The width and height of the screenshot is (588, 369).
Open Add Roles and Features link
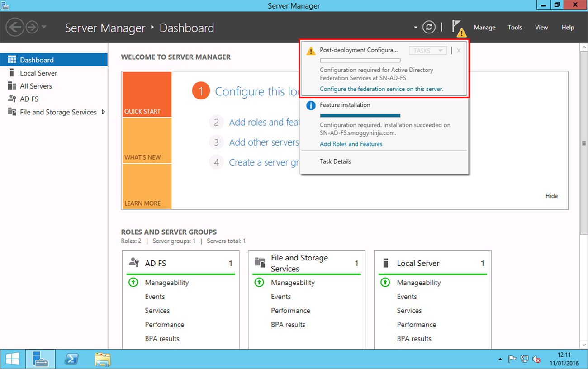(x=351, y=143)
